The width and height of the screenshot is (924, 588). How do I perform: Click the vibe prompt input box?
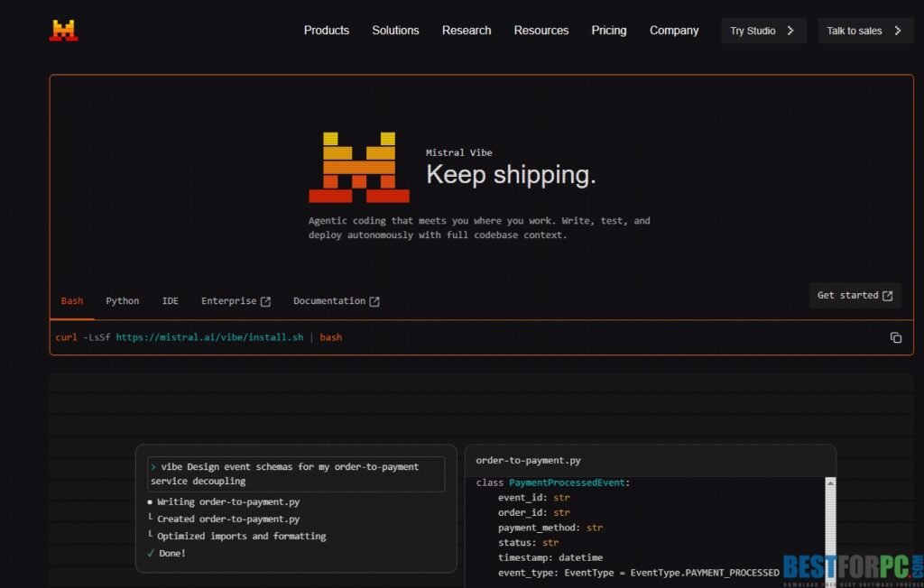[x=296, y=473]
